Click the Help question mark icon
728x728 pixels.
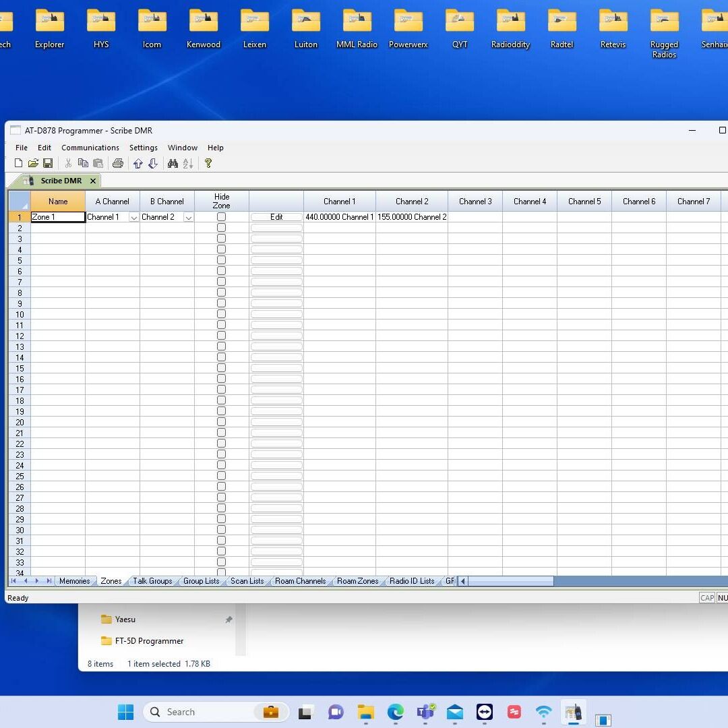(208, 163)
